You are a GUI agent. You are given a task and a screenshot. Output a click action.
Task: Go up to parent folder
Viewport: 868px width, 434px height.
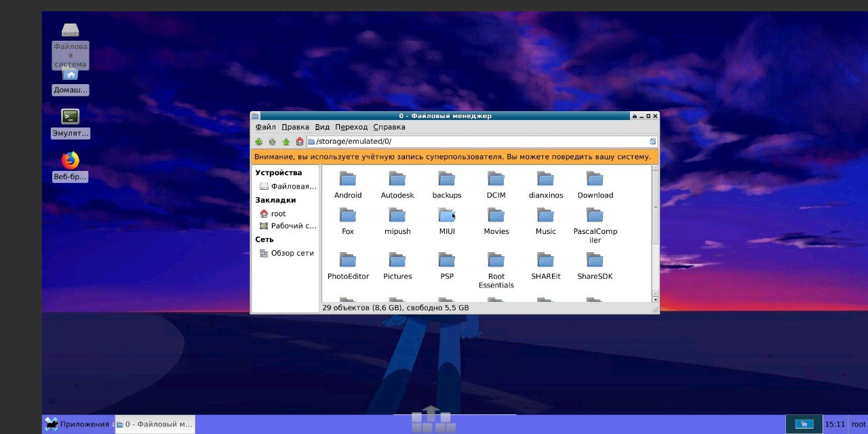pos(286,142)
